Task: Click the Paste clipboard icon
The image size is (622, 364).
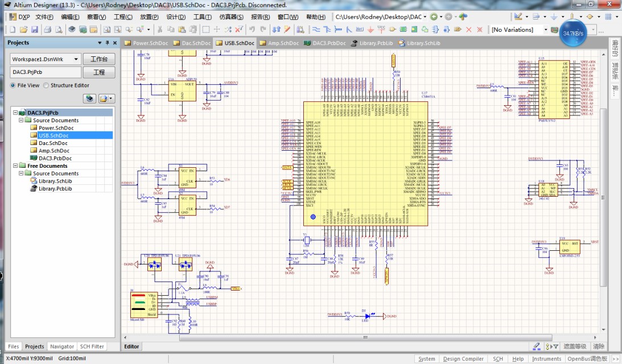Action: click(x=182, y=30)
